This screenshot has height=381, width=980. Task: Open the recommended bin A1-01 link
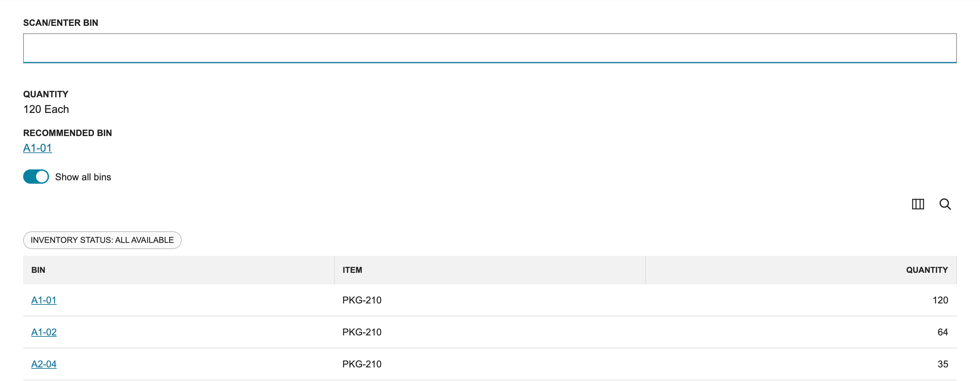point(38,148)
